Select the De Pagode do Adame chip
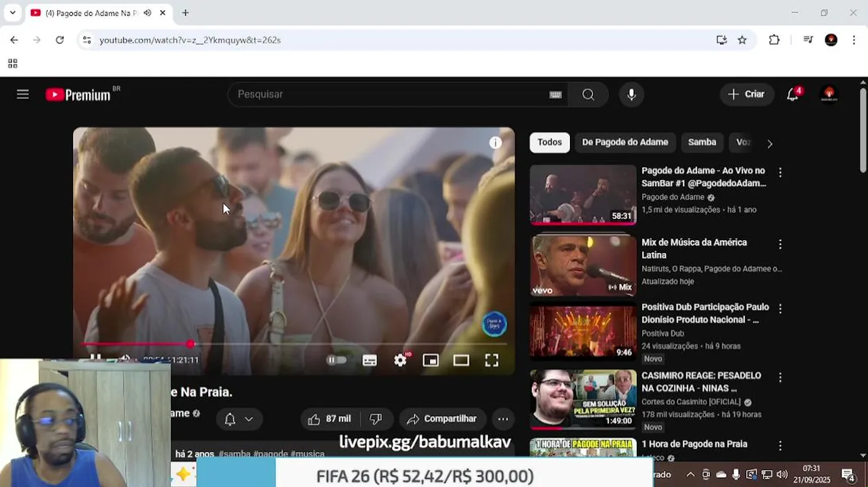868x487 pixels. [625, 143]
